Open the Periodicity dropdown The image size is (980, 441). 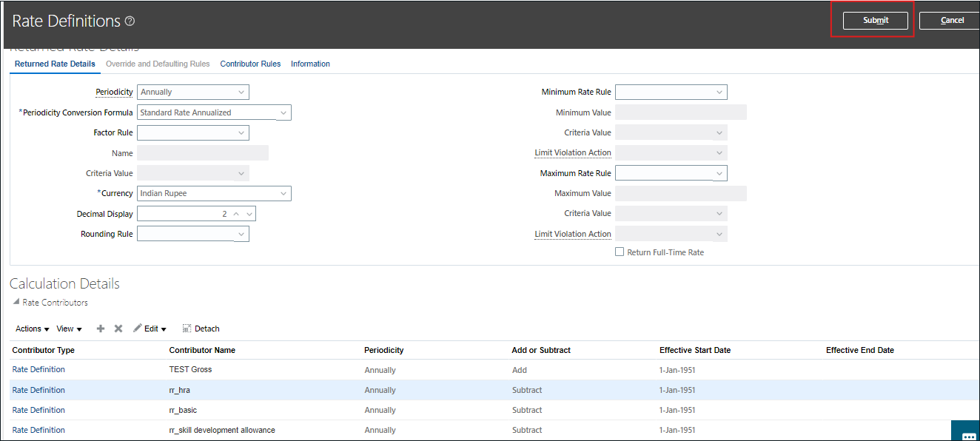click(x=241, y=92)
